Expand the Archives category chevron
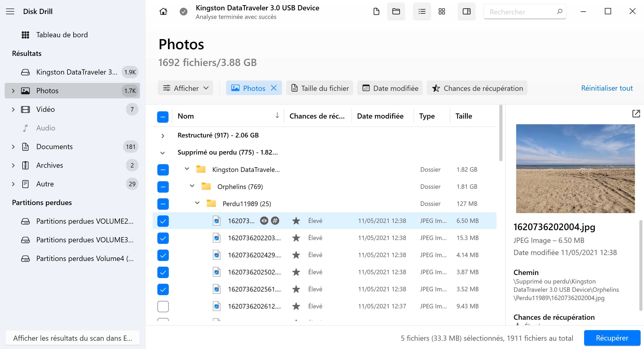Image resolution: width=644 pixels, height=349 pixels. click(x=13, y=165)
